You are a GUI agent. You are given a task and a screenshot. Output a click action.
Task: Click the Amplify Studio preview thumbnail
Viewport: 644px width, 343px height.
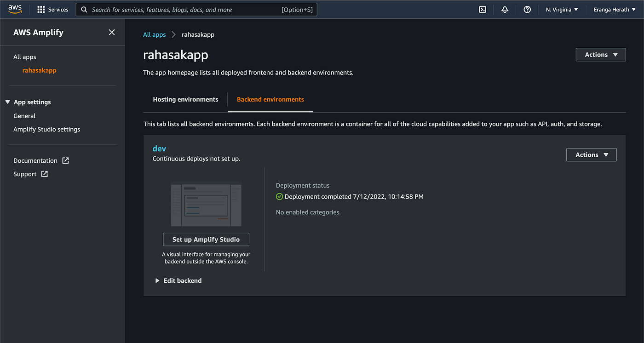[206, 205]
